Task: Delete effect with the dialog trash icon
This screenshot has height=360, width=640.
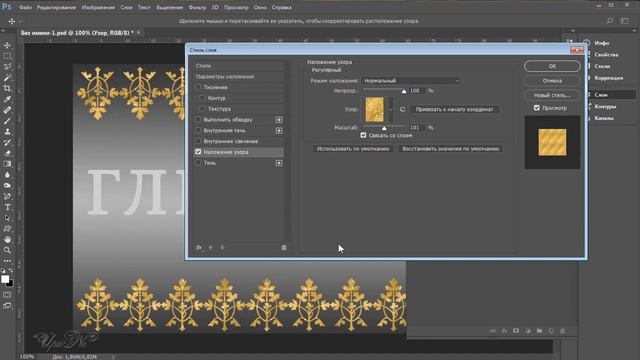Action: tap(284, 247)
